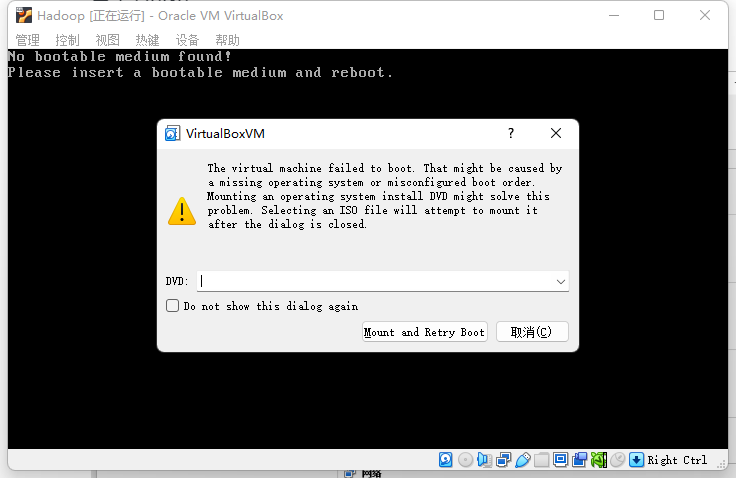Image resolution: width=736 pixels, height=478 pixels.
Task: Check 'Do not show this dialog again'
Action: [173, 306]
